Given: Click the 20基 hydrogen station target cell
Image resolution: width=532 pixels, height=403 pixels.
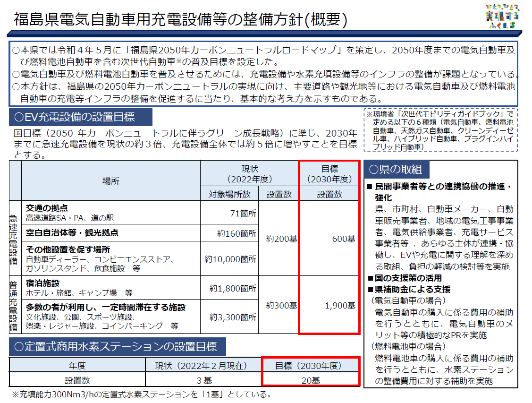Looking at the screenshot, I should point(310,380).
